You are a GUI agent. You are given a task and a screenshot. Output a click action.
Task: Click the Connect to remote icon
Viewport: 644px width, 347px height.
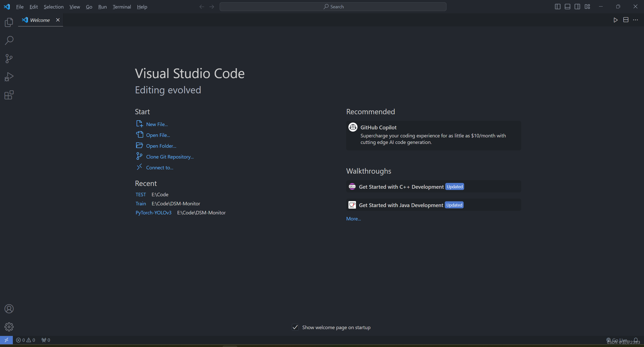pyautogui.click(x=139, y=167)
